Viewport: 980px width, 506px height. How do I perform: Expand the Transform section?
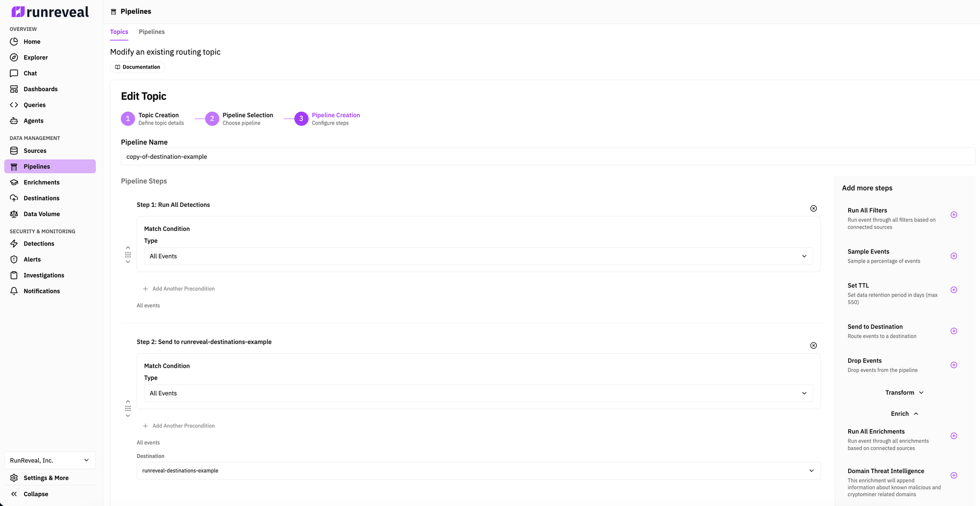905,393
